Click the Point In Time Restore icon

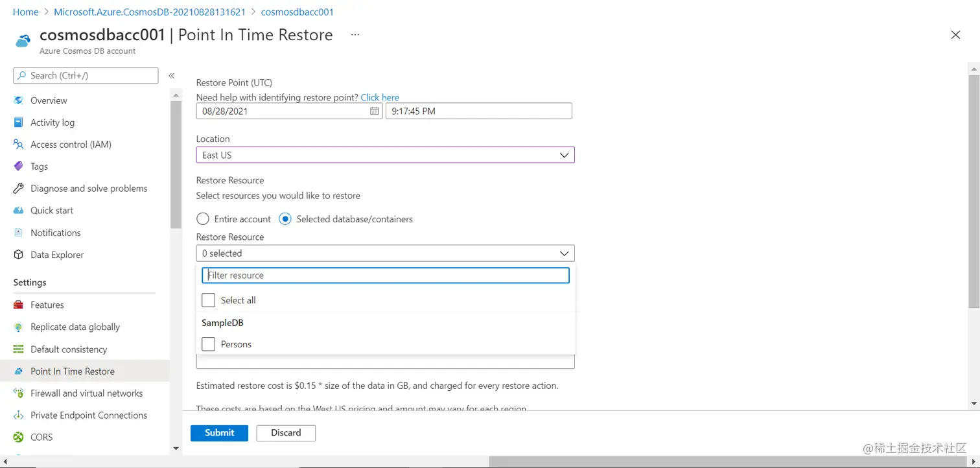[x=19, y=371]
